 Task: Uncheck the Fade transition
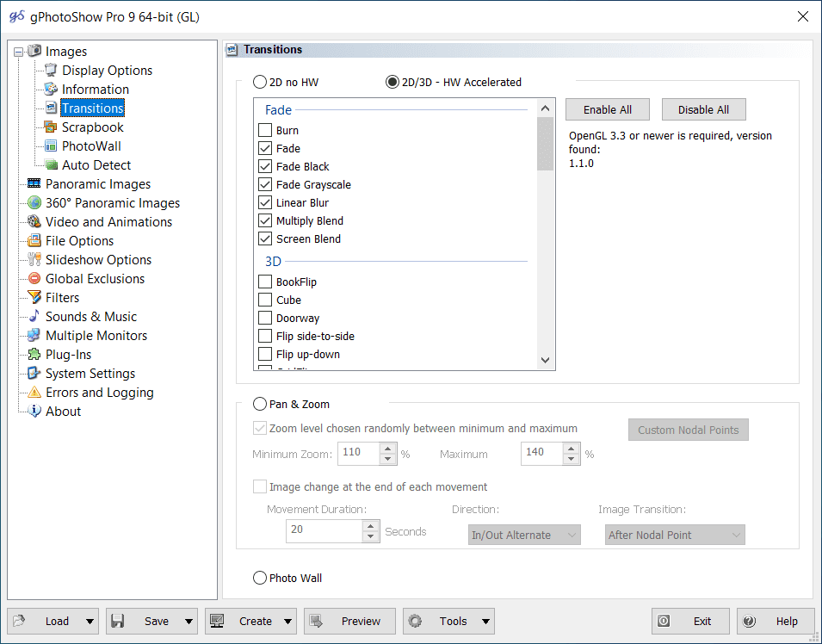pos(265,148)
